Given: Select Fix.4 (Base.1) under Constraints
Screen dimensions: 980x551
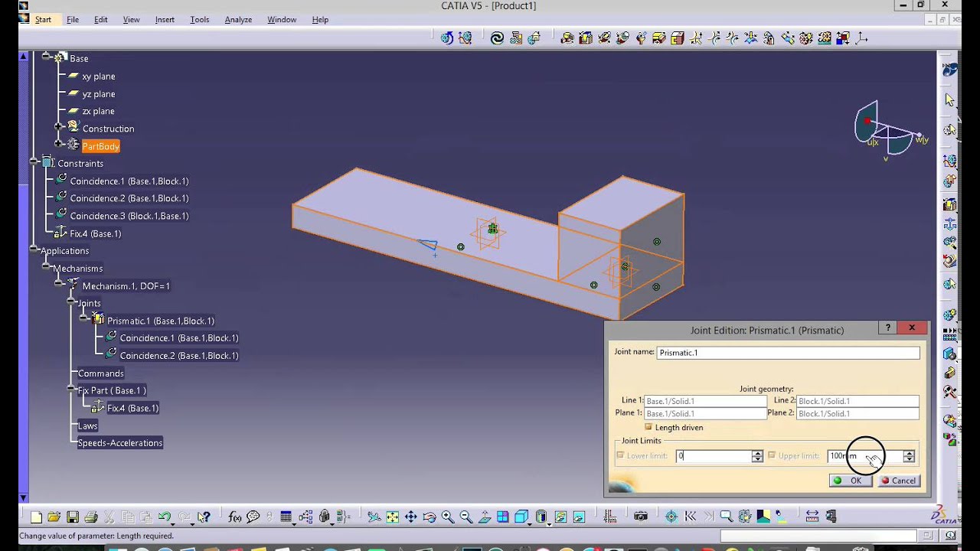Looking at the screenshot, I should point(95,233).
